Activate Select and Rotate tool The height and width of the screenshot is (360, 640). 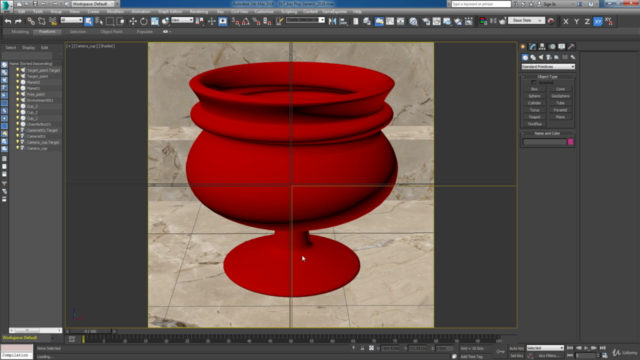(144, 21)
